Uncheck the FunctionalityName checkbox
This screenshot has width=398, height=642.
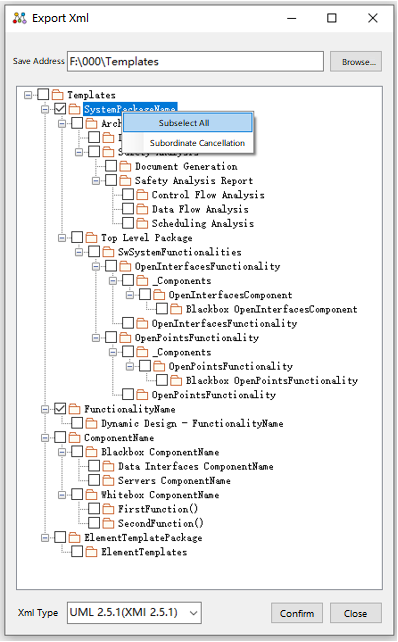pos(60,409)
